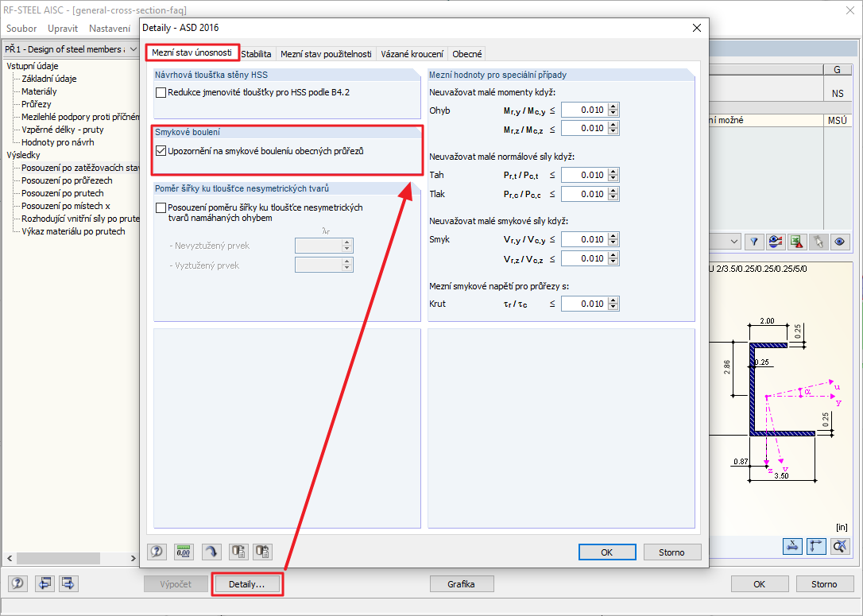Click the Detaily... button
This screenshot has width=863, height=616.
(247, 584)
